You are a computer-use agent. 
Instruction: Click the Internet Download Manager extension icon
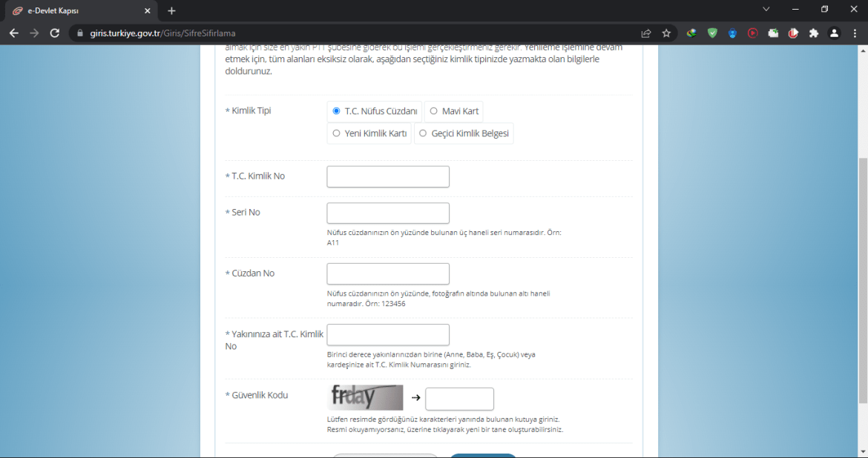point(691,33)
